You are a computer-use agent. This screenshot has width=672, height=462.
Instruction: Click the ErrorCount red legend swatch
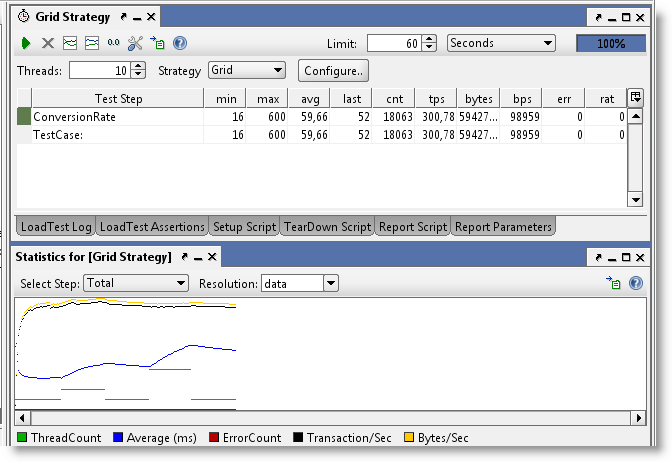click(214, 437)
